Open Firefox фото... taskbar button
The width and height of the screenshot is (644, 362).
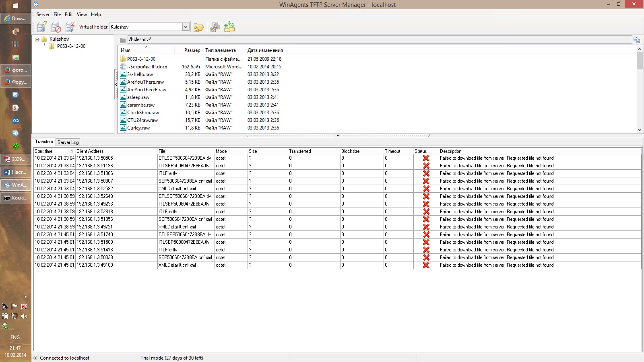16,70
